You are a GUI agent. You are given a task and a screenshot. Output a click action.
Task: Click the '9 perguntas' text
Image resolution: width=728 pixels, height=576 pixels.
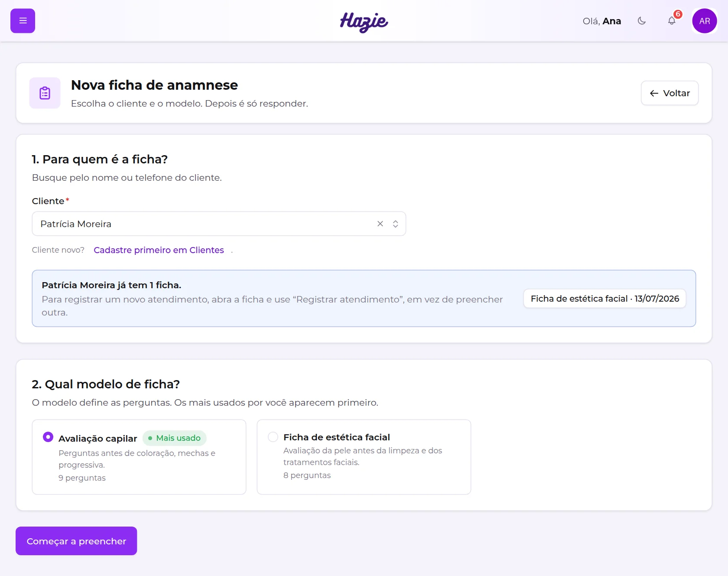[82, 478]
